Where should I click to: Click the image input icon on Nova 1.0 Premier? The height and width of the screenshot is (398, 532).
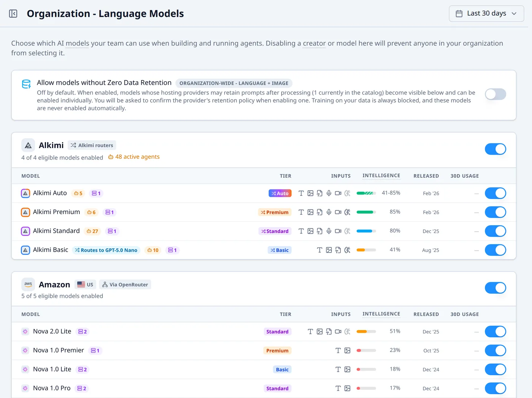347,351
